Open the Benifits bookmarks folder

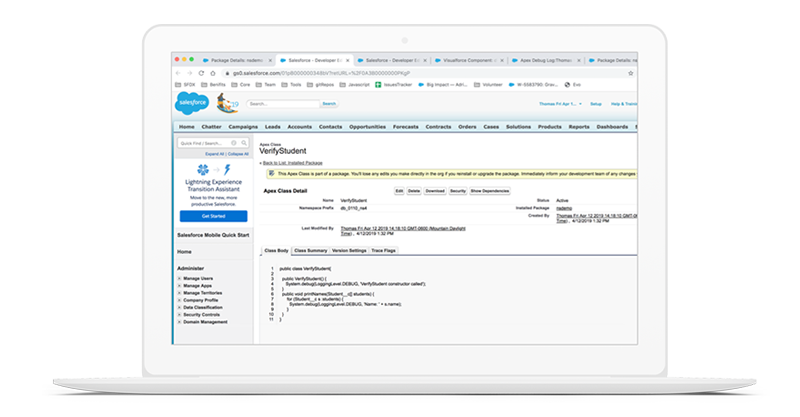pyautogui.click(x=213, y=85)
